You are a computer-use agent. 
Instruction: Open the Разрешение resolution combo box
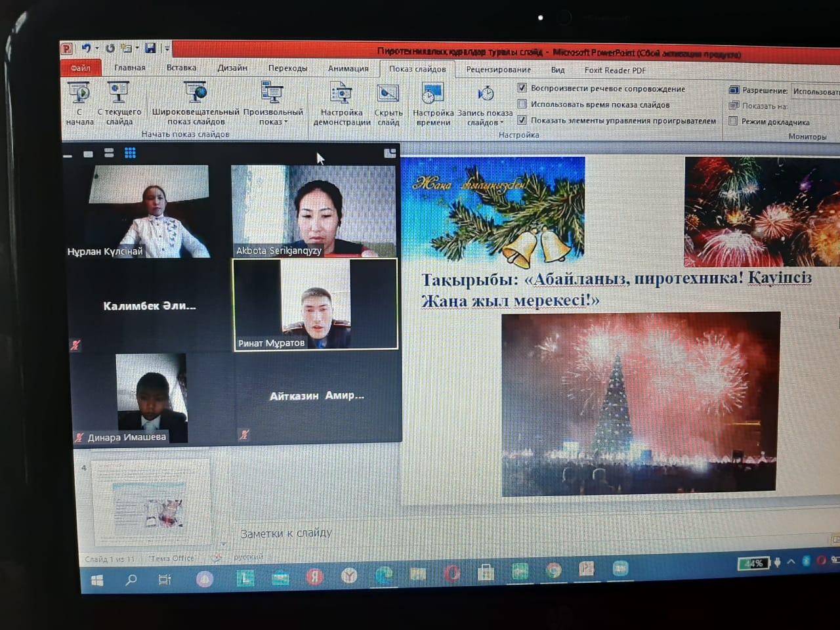pos(814,91)
